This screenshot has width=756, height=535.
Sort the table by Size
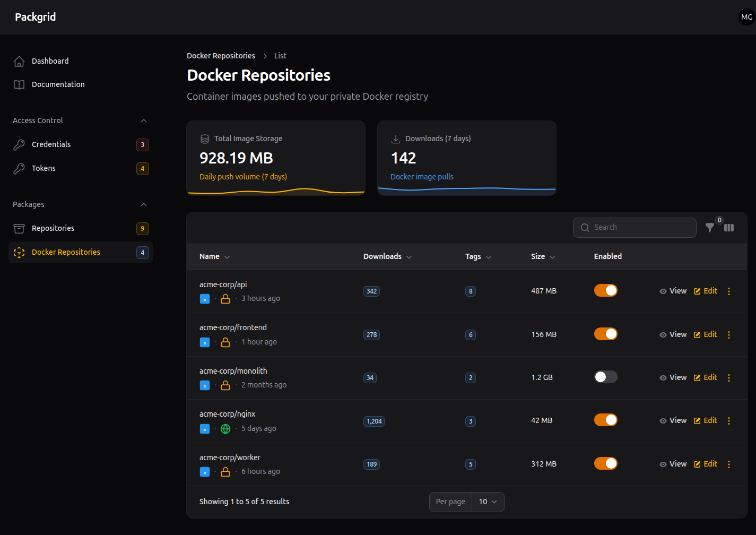pos(543,256)
